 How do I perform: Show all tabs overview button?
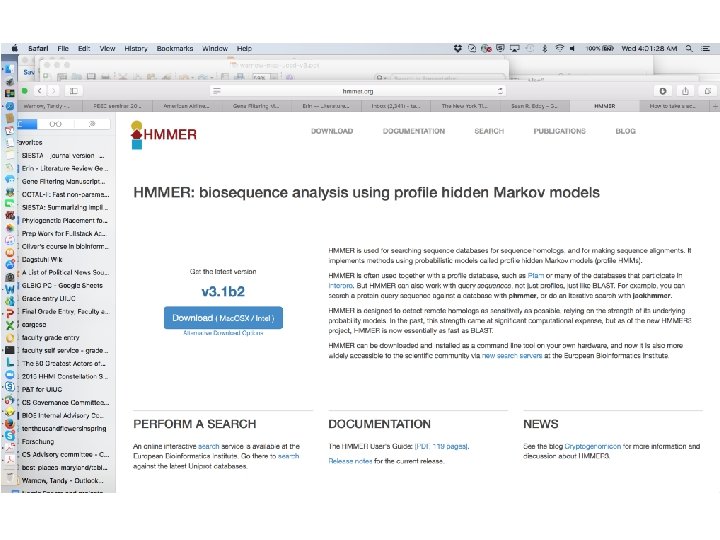(708, 91)
